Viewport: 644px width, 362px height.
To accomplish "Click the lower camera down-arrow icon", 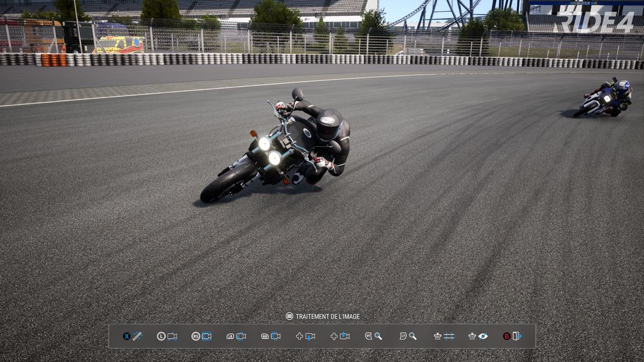I will pos(310,337).
